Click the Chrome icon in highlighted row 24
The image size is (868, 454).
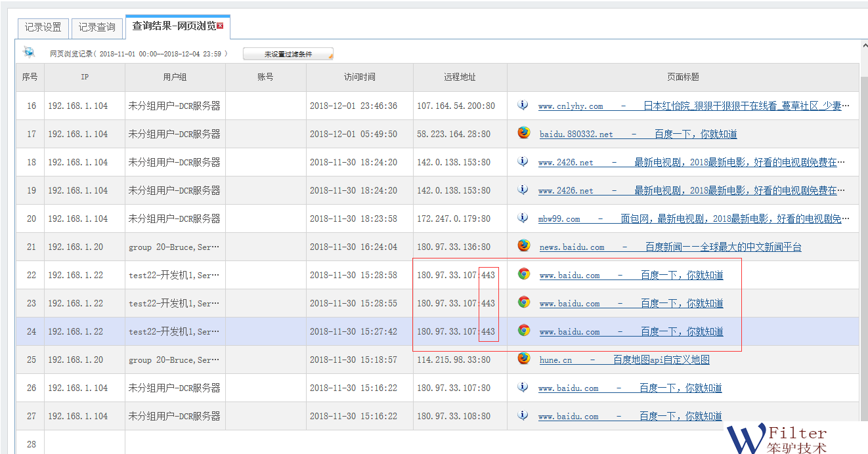[523, 331]
